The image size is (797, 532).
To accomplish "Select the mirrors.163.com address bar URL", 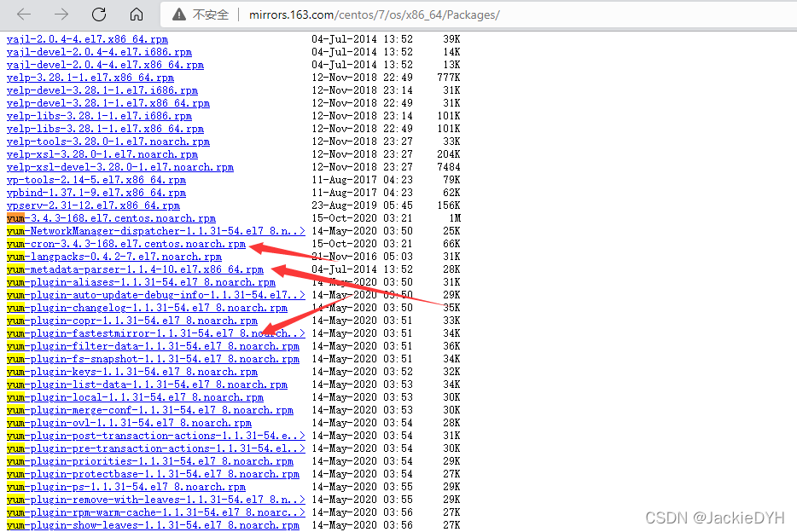I will coord(374,14).
